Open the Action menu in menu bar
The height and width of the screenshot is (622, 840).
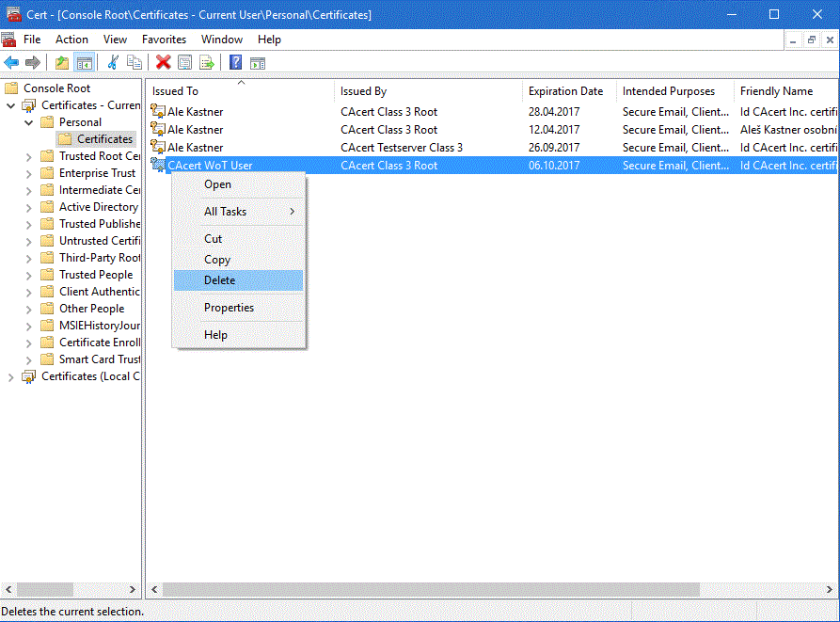tap(71, 40)
